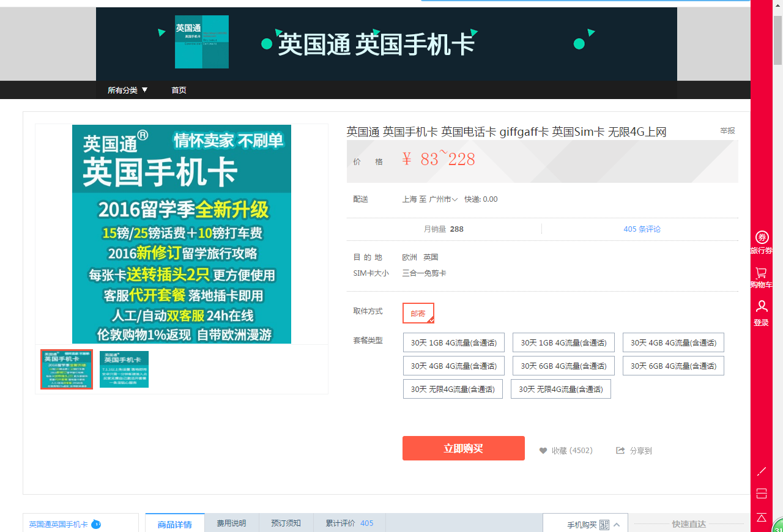The image size is (783, 532).
Task: Click the pencil feedback icon in red sidebar
Action: click(x=762, y=471)
